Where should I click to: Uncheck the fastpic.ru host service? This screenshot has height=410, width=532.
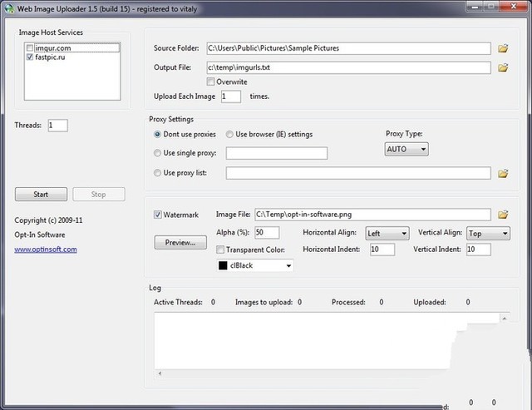pos(31,58)
